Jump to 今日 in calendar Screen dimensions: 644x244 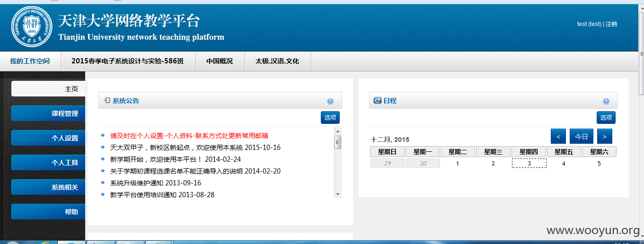point(582,136)
